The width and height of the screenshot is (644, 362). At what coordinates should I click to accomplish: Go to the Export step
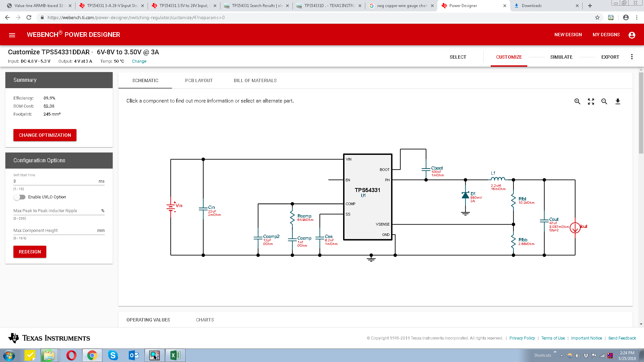(610, 57)
